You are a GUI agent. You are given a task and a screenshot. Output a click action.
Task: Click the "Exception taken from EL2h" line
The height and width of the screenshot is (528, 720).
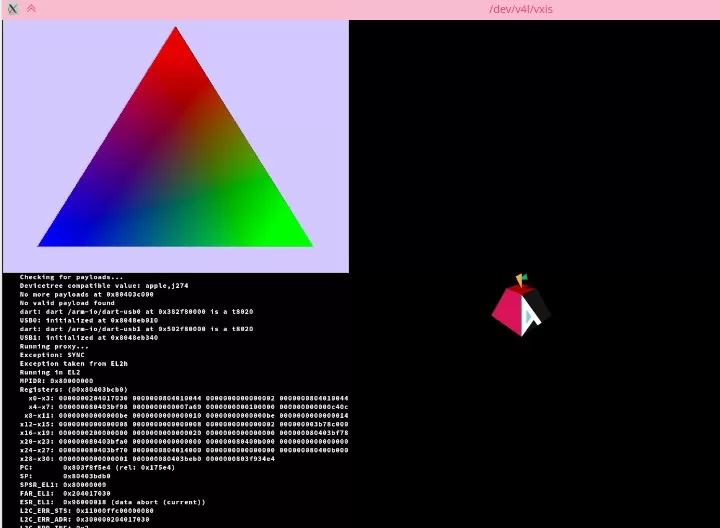click(68, 363)
